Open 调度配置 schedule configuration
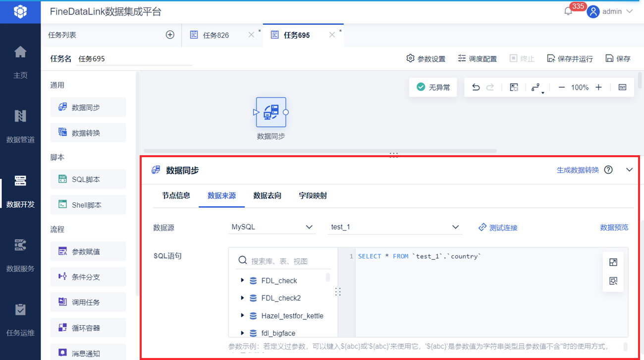This screenshot has height=360, width=644. (477, 59)
